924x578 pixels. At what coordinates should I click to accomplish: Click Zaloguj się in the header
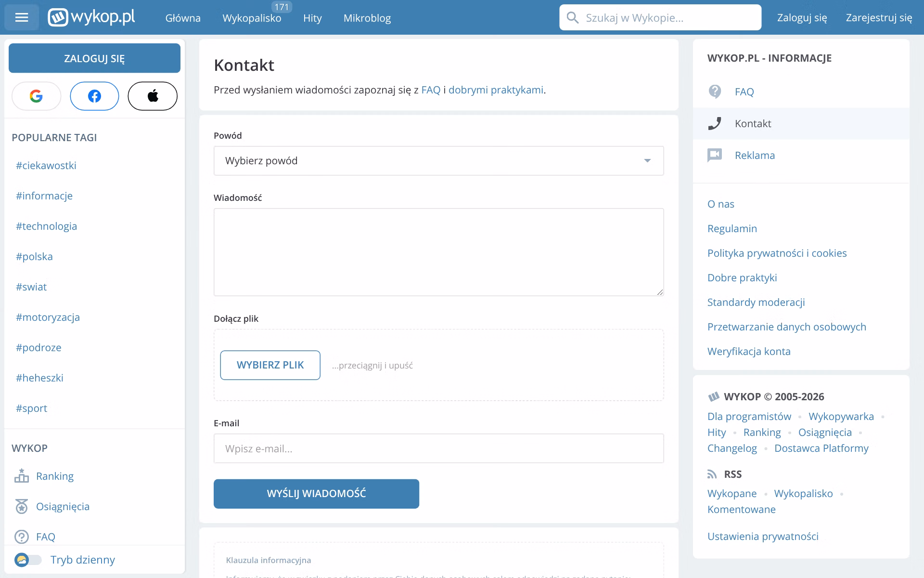802,18
